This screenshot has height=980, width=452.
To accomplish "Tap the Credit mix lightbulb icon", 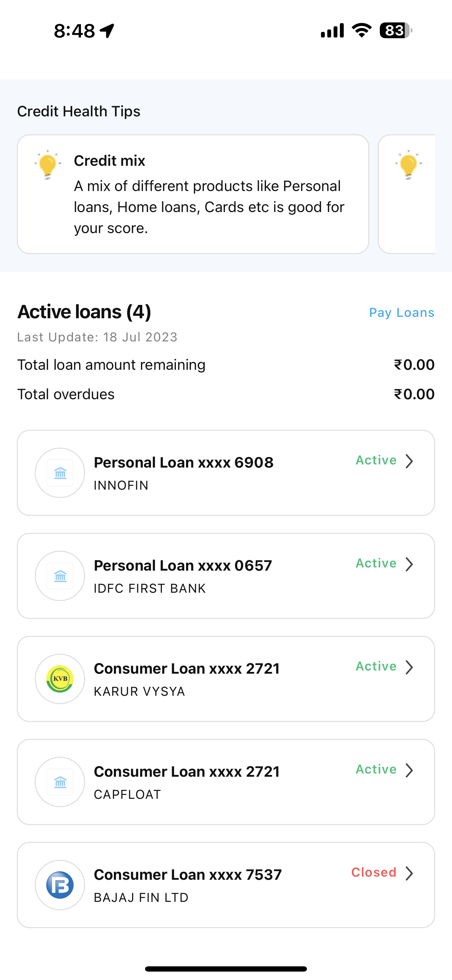I will tap(48, 164).
